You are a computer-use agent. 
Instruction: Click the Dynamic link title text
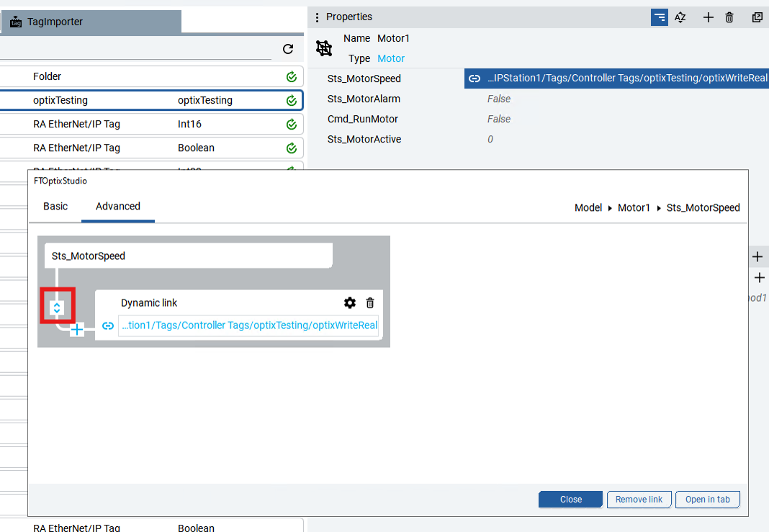tap(149, 303)
